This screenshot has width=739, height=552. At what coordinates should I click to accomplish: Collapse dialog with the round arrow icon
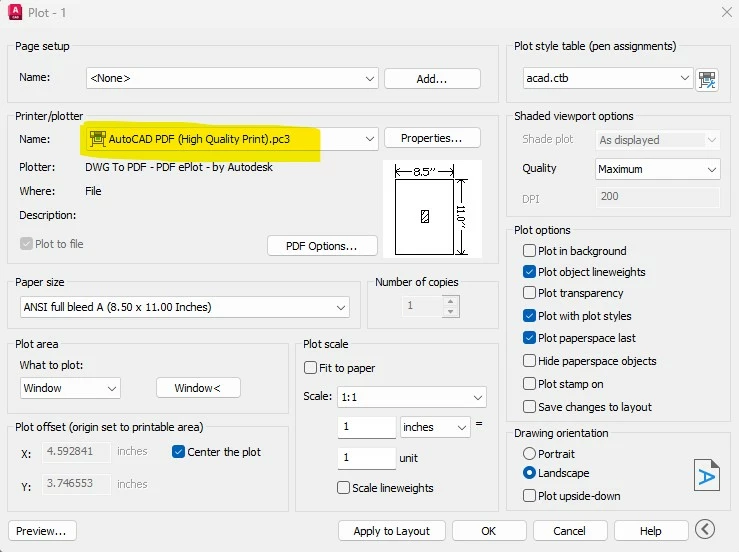coord(705,529)
